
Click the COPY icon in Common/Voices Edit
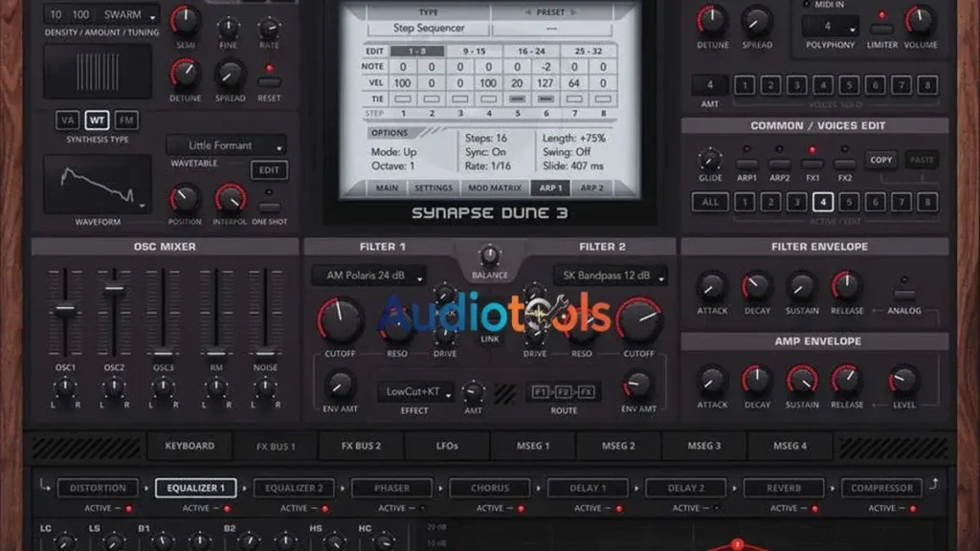tap(880, 160)
